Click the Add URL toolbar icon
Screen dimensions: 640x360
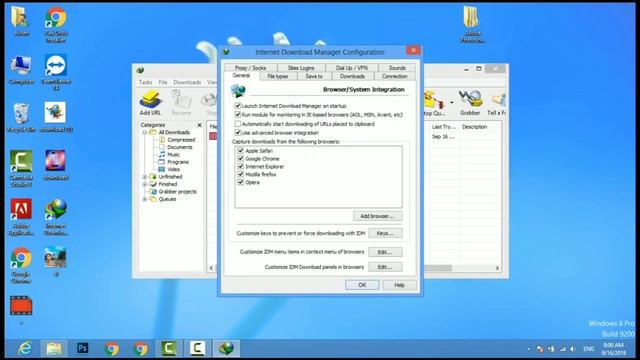(x=150, y=103)
